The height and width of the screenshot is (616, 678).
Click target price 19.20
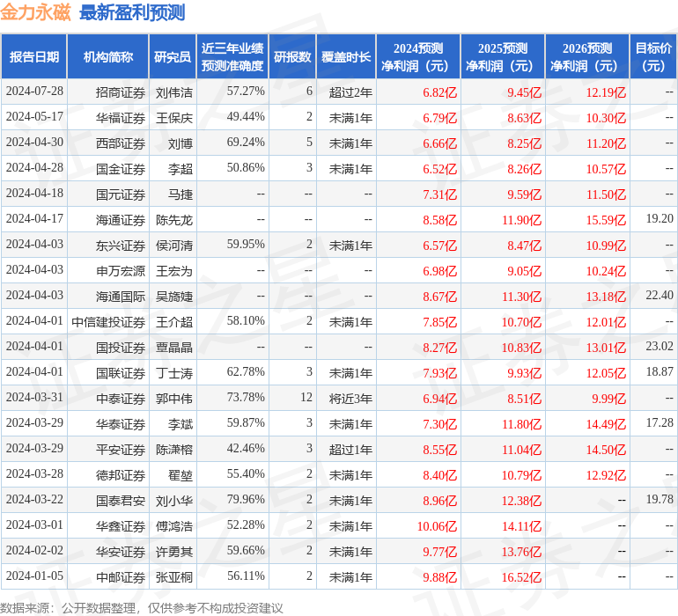(x=660, y=219)
